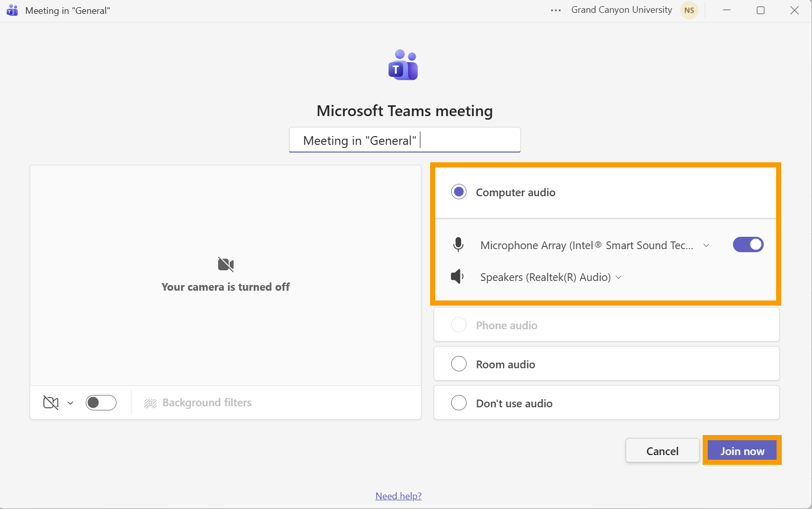Image resolution: width=812 pixels, height=509 pixels.
Task: Click the Cancel button
Action: 662,451
